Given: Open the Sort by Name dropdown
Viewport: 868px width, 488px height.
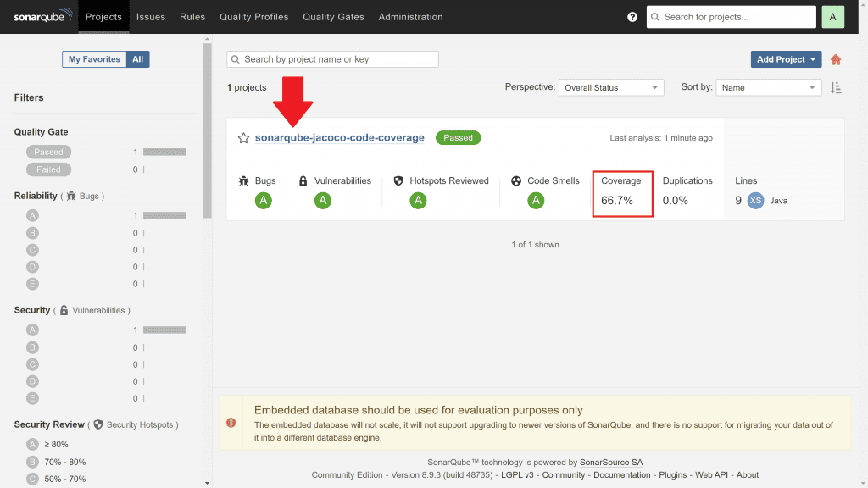Looking at the screenshot, I should [768, 87].
